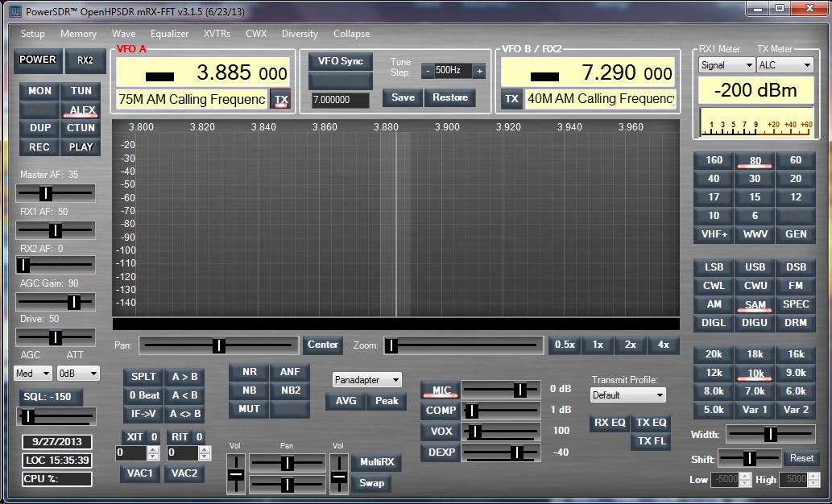This screenshot has width=832, height=504.
Task: Decrease tune step with minus button
Action: (x=428, y=71)
